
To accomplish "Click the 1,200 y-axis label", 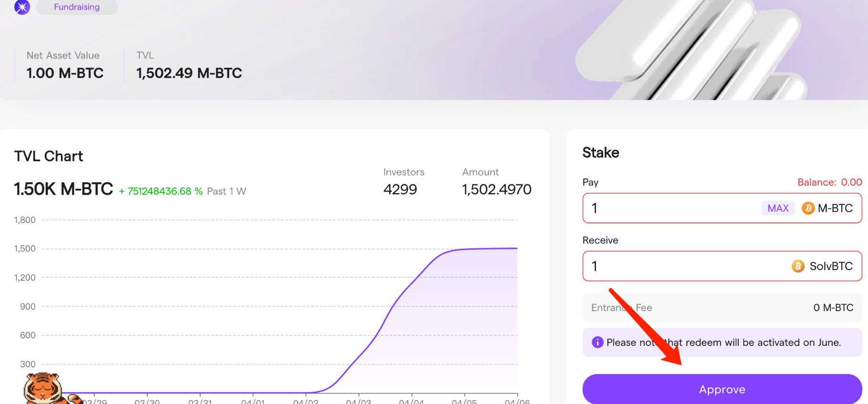I will point(25,277).
